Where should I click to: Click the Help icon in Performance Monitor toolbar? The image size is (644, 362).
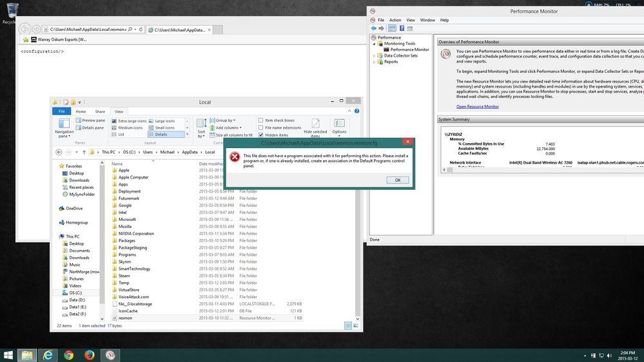click(x=402, y=28)
